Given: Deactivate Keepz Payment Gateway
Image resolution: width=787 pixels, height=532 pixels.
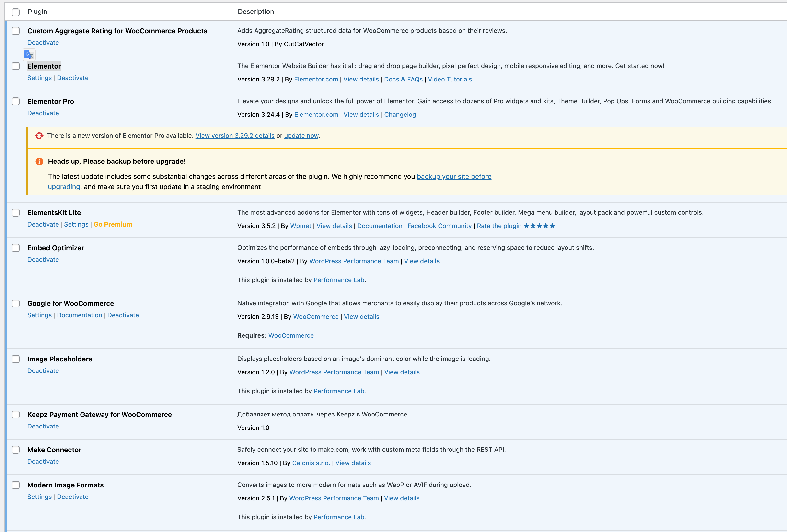Looking at the screenshot, I should click(x=43, y=426).
